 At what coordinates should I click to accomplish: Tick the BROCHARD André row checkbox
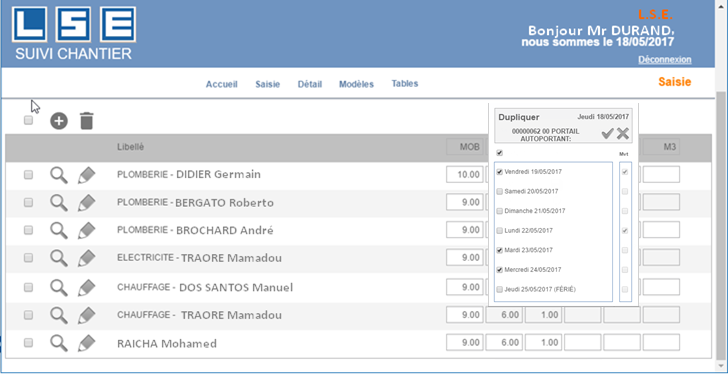click(x=28, y=230)
